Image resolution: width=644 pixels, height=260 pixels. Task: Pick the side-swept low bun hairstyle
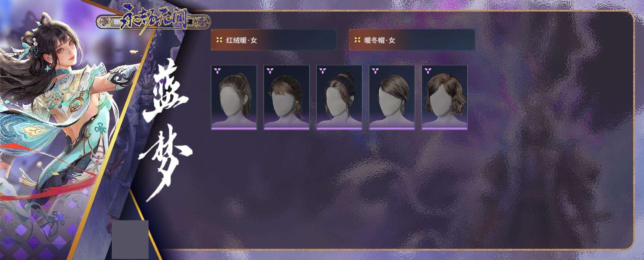point(392,97)
